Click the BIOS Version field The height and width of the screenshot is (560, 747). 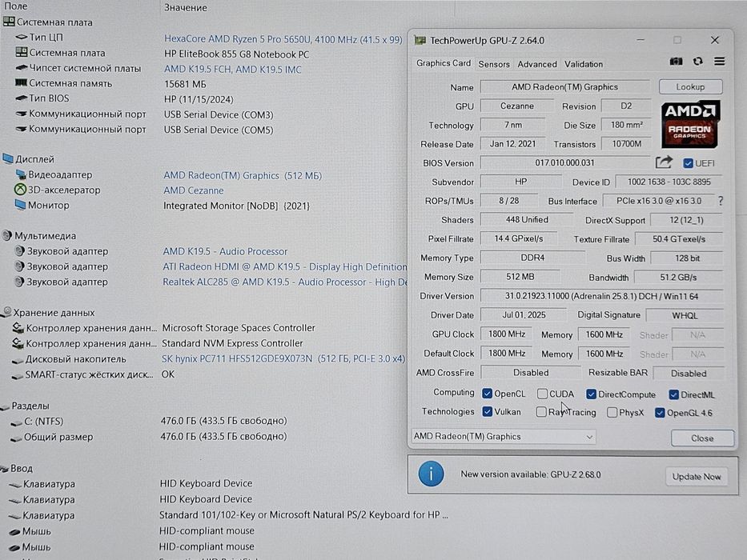(x=565, y=162)
